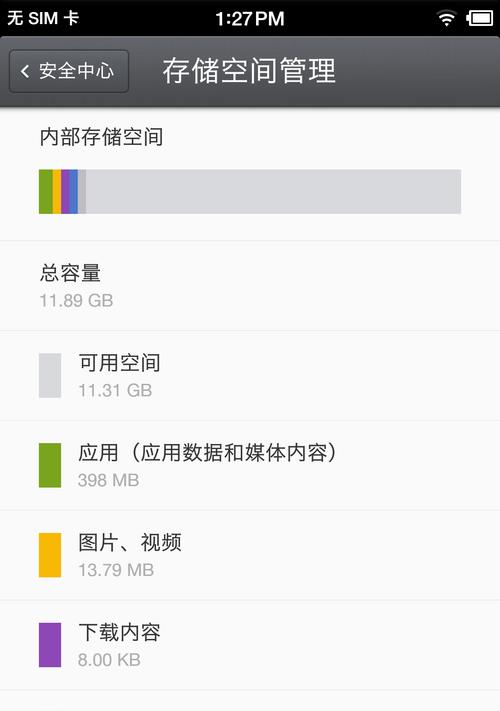Go back to 安全中心
Image resolution: width=500 pixels, height=711 pixels.
[69, 71]
